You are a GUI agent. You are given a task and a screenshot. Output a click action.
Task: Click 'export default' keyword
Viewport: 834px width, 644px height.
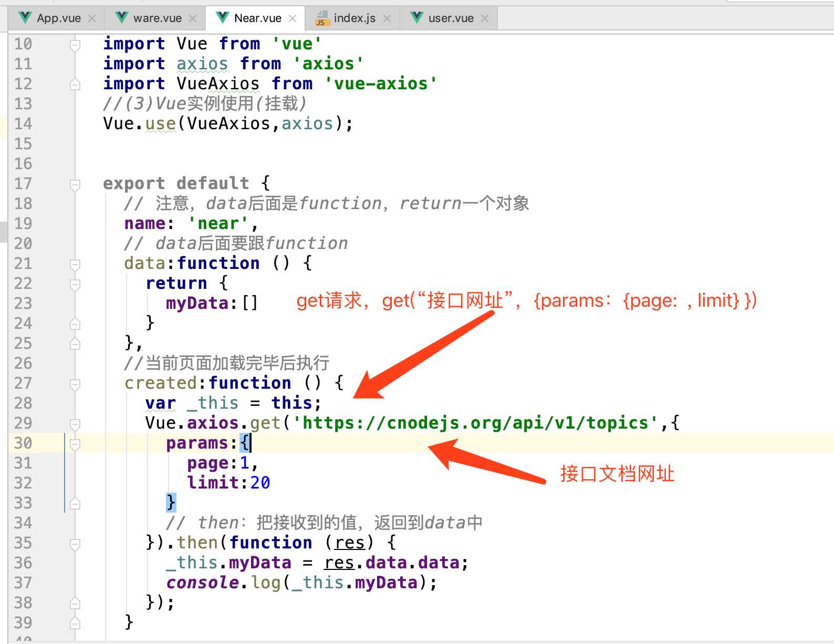click(176, 183)
